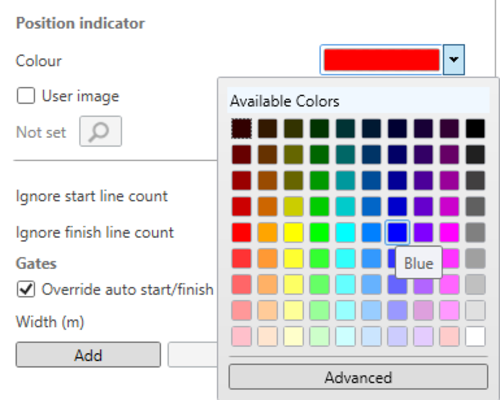The width and height of the screenshot is (500, 400).
Task: Choose the violet swatch right of Blue
Action: (423, 232)
